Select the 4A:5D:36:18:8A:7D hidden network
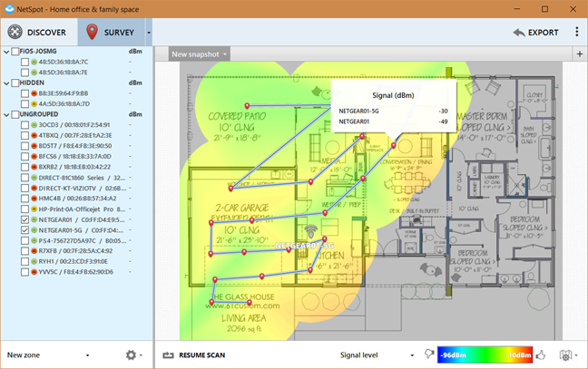 pyautogui.click(x=76, y=103)
